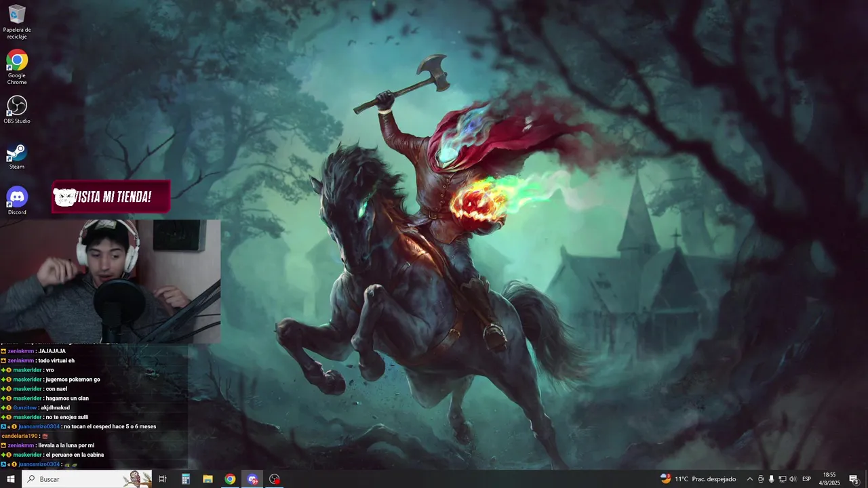The width and height of the screenshot is (868, 488).
Task: Click chat message 'no te enojes sulli'
Action: tap(67, 418)
